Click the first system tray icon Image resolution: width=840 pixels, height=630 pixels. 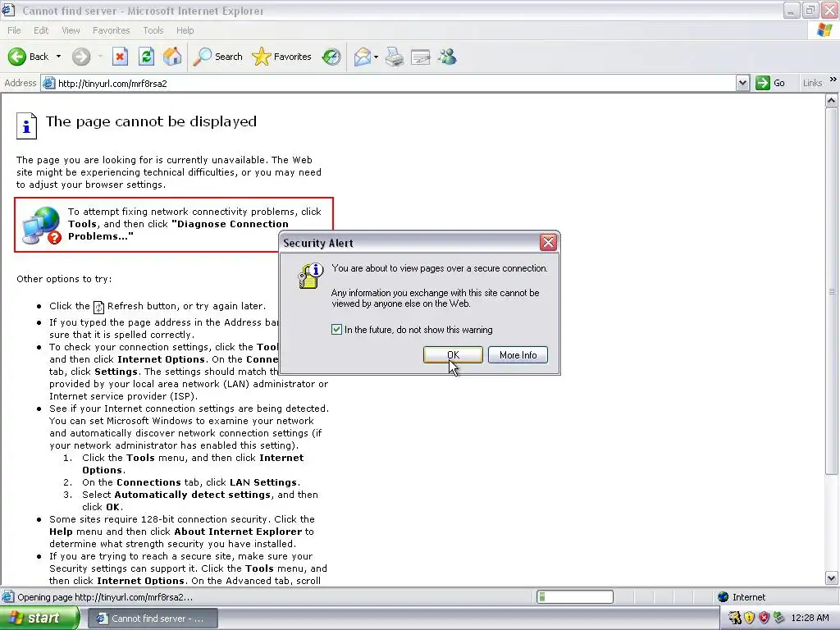(x=734, y=619)
